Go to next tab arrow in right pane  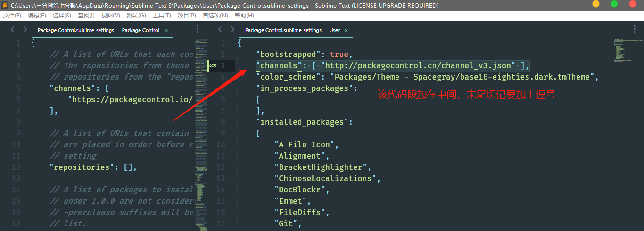[x=232, y=30]
